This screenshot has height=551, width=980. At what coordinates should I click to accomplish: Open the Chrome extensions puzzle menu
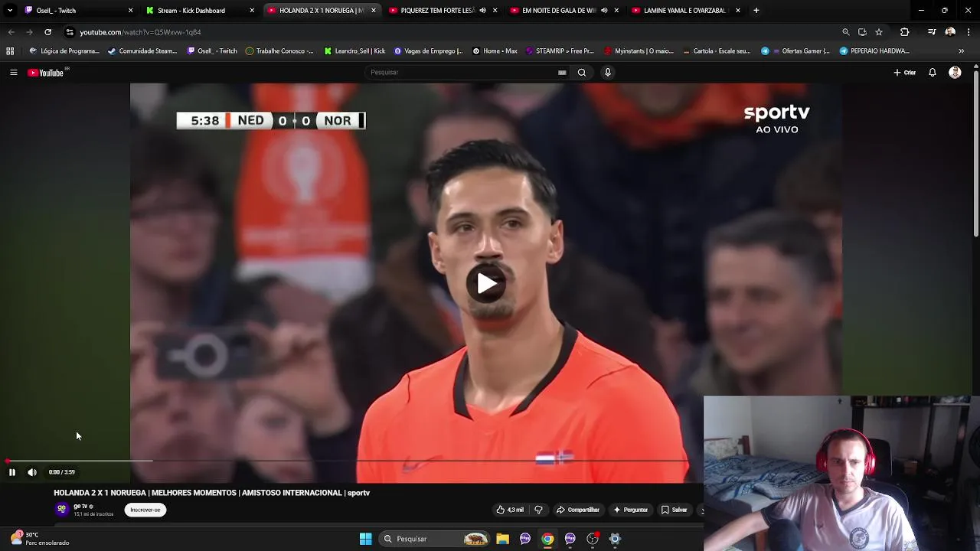pos(905,32)
